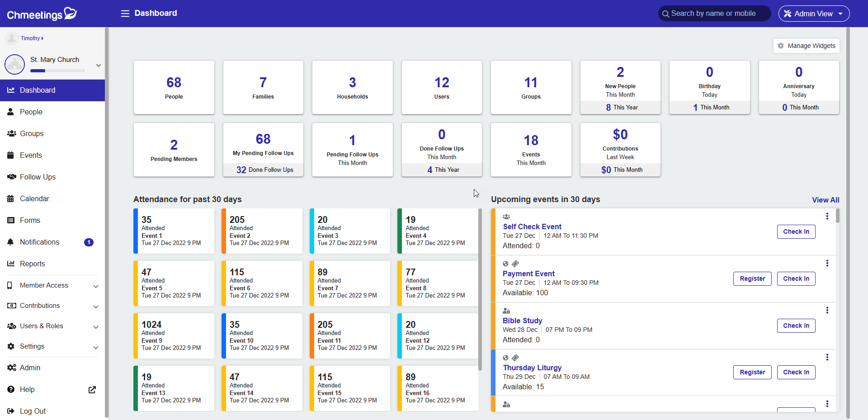
Task: Expand the Users & Roles submenu
Action: coord(96,327)
